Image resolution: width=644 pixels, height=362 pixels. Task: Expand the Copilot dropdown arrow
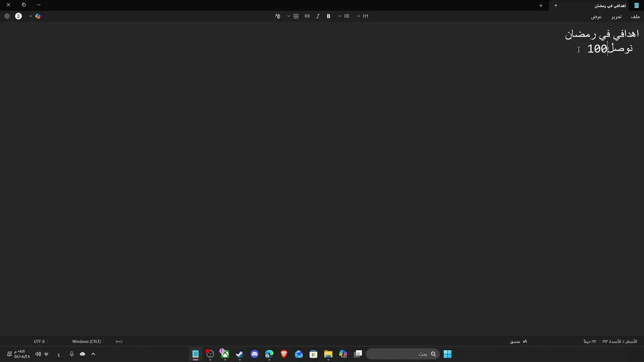click(30, 16)
